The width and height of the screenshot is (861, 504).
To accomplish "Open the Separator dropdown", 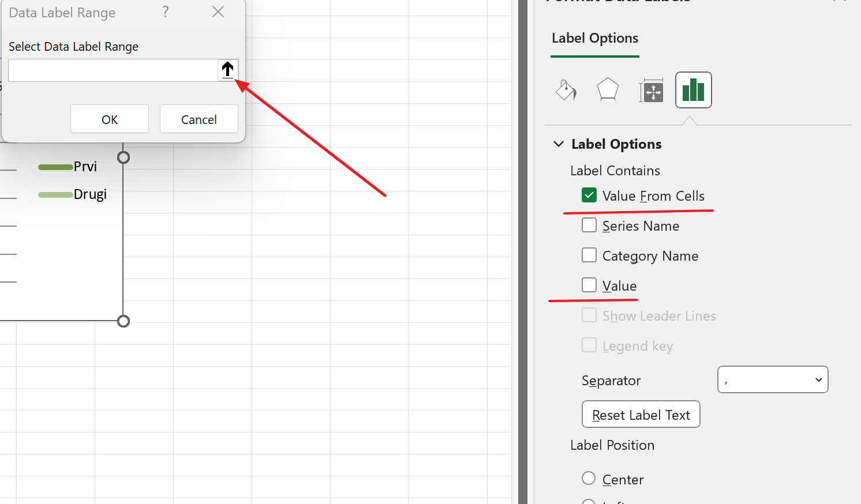I will [x=773, y=380].
